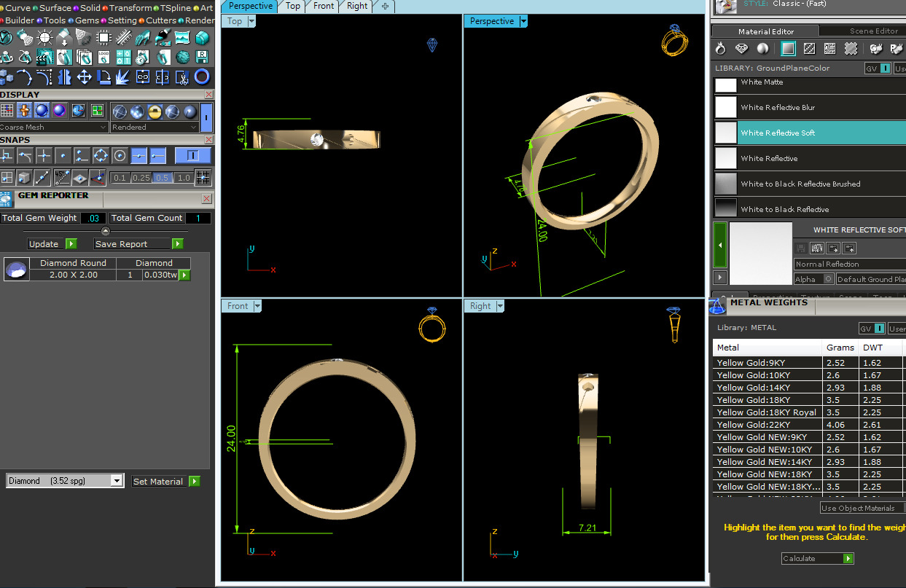
Task: Toggle the 45-degree angle snap
Action: 62,177
